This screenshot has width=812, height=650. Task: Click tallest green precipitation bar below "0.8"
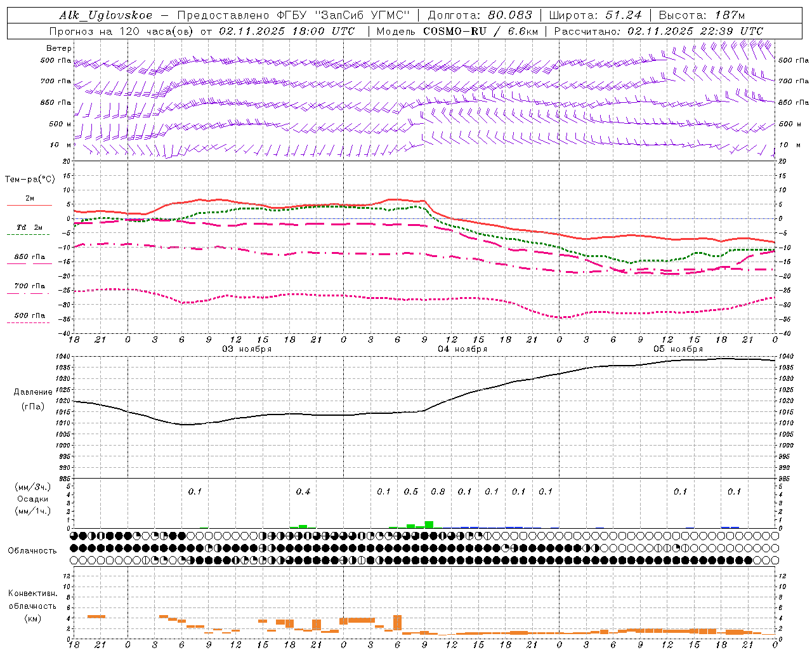(x=429, y=524)
